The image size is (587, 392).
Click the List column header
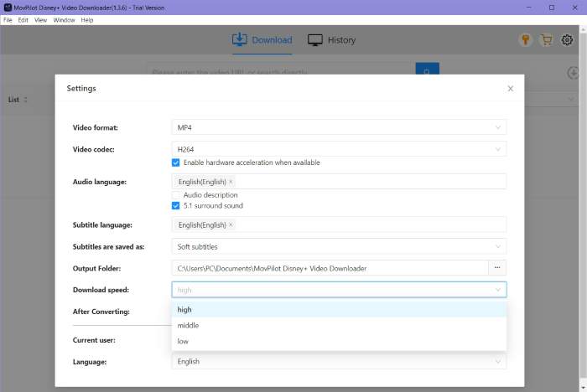(14, 100)
